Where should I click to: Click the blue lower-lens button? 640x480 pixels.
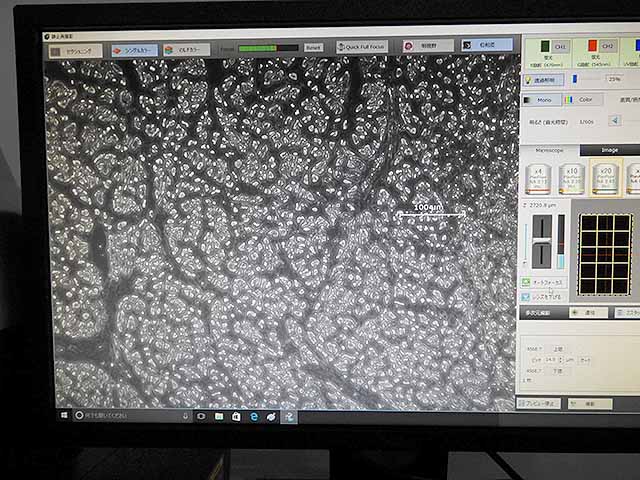(x=543, y=297)
